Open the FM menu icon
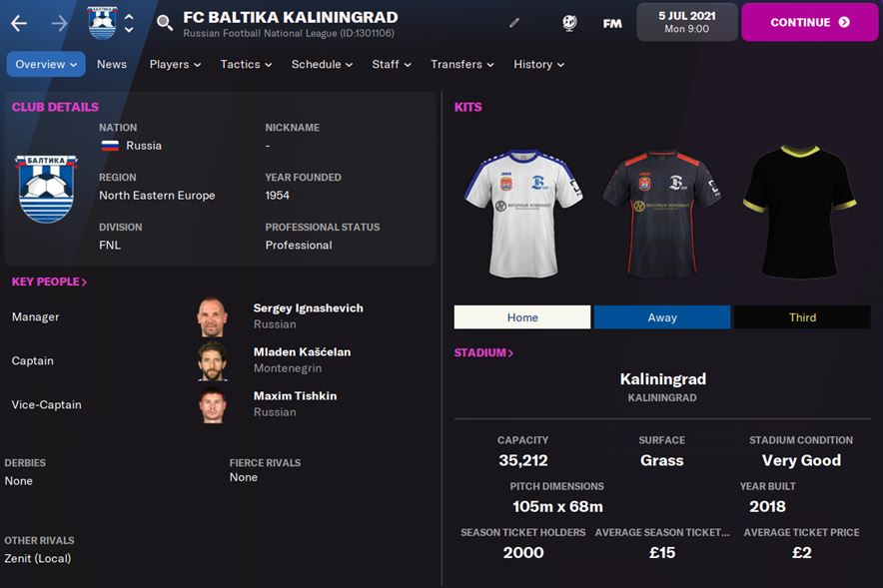This screenshot has height=588, width=883. [612, 24]
